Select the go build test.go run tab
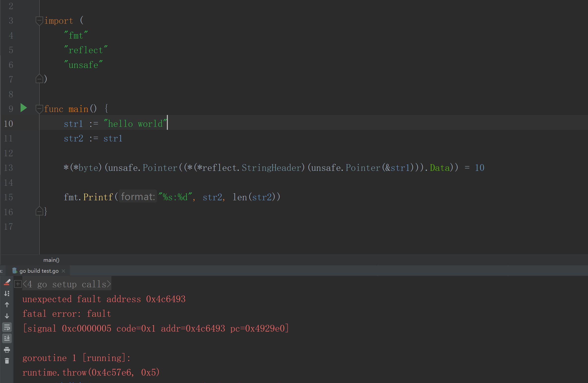Image resolution: width=588 pixels, height=383 pixels. click(x=39, y=271)
